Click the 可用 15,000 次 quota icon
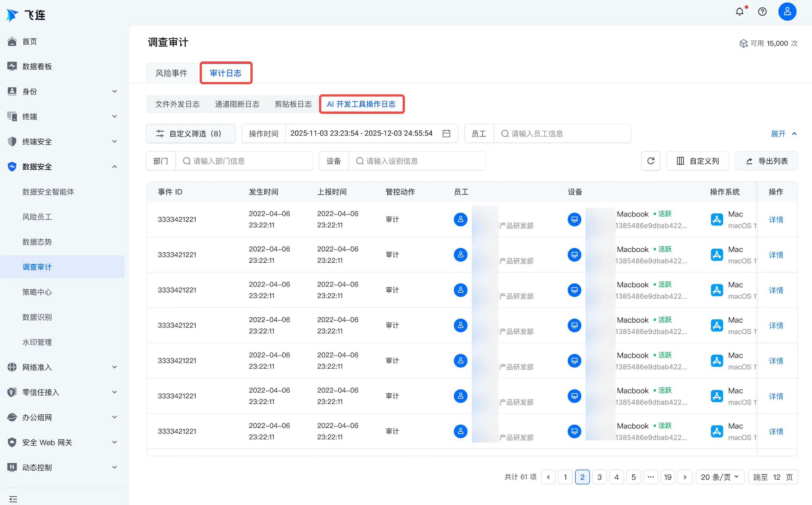The width and height of the screenshot is (812, 505). click(743, 44)
